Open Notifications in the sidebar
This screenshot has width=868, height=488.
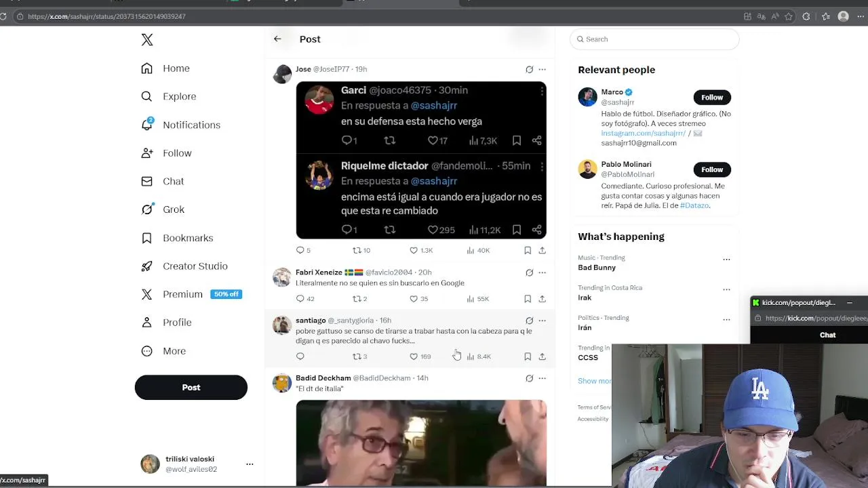180,125
